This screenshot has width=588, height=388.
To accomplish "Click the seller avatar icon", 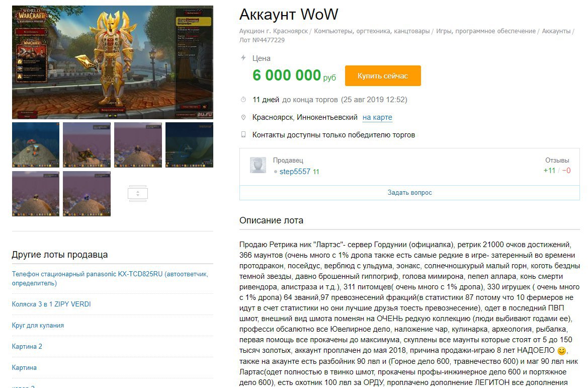I will pos(258,165).
